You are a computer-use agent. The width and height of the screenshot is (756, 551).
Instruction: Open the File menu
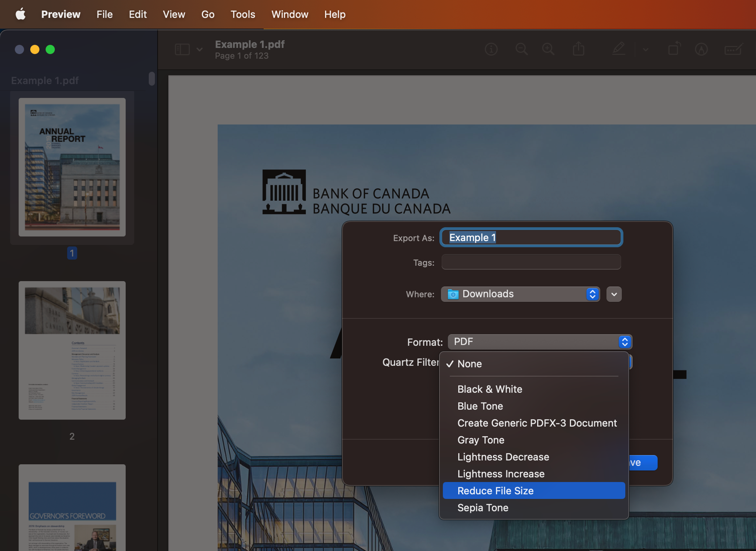104,14
